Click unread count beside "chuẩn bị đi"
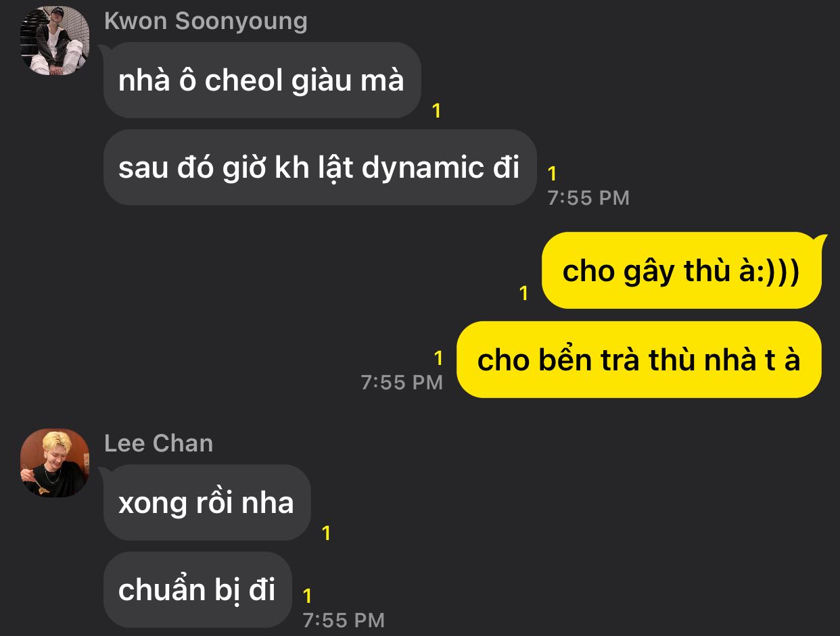Screen dimensions: 840x636 coord(307,596)
